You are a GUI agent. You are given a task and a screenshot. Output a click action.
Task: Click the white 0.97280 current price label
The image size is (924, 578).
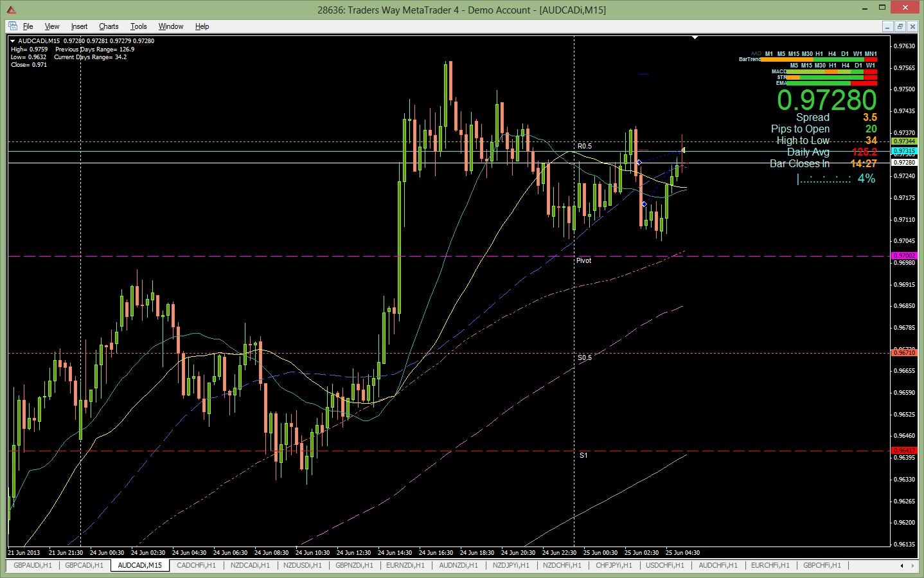pyautogui.click(x=904, y=163)
